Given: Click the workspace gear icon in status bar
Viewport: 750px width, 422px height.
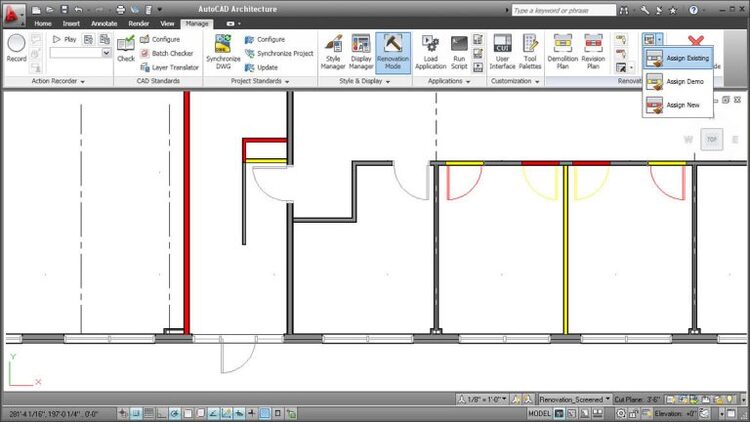Looking at the screenshot, I should (620, 413).
